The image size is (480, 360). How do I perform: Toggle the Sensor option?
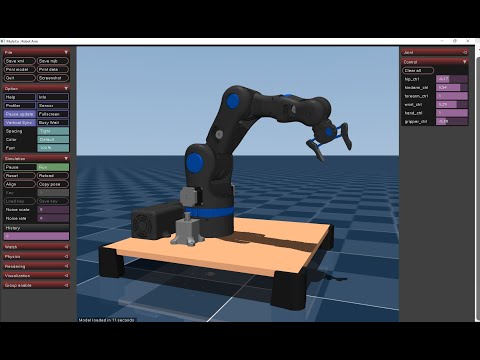pos(53,105)
